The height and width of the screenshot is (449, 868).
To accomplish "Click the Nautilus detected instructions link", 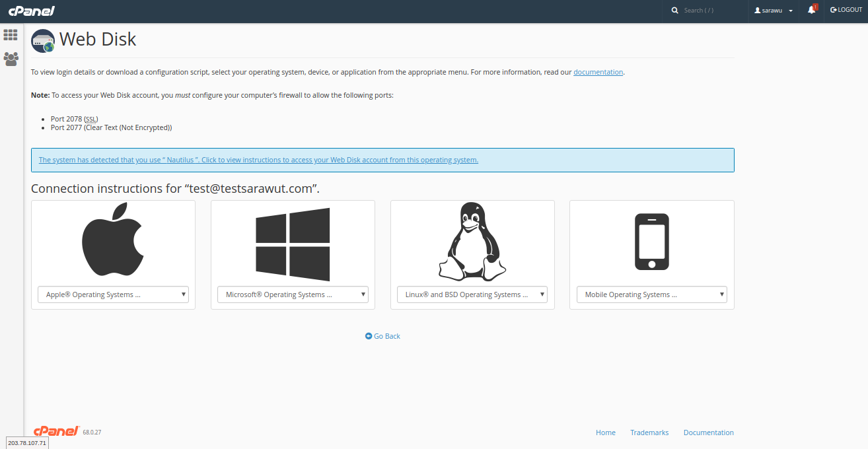I will point(258,160).
